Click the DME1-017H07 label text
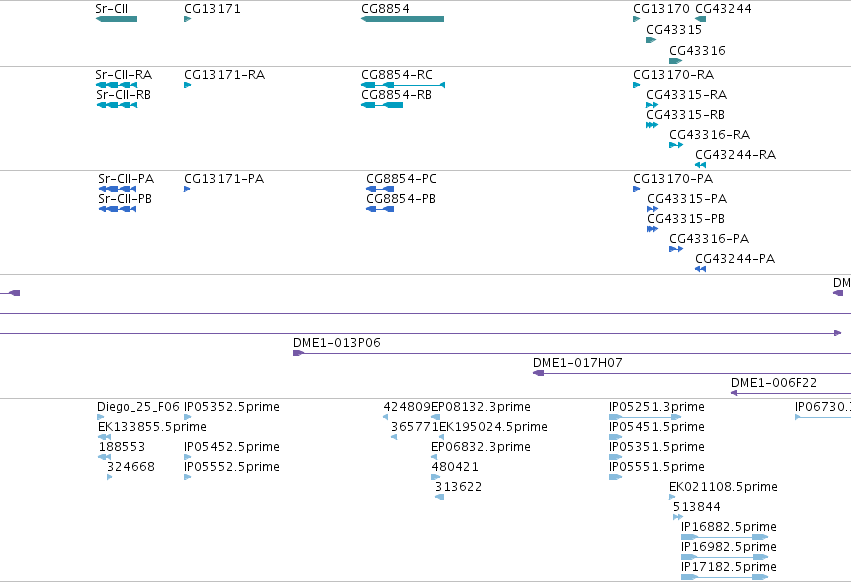851x582 pixels. (x=577, y=363)
